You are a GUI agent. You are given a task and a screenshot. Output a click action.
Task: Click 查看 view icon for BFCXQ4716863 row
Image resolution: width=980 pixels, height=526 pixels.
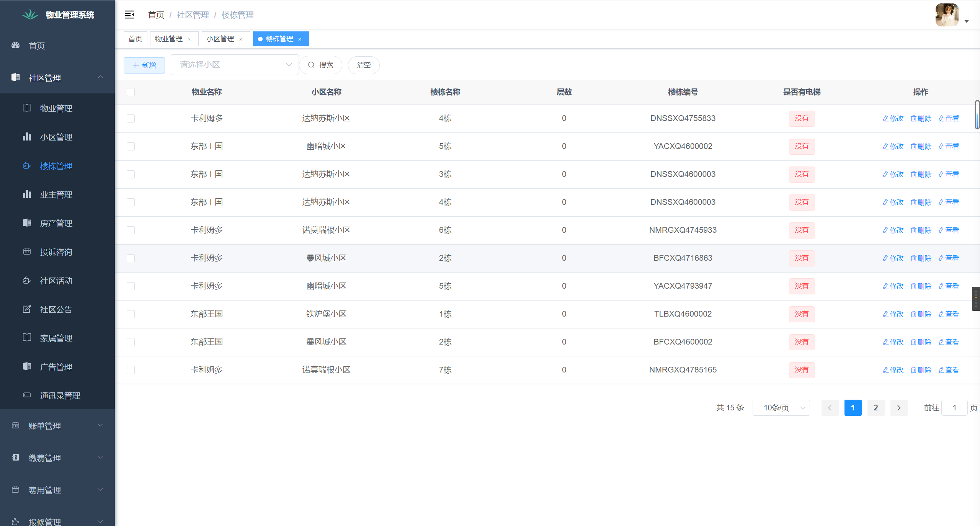[x=941, y=258]
